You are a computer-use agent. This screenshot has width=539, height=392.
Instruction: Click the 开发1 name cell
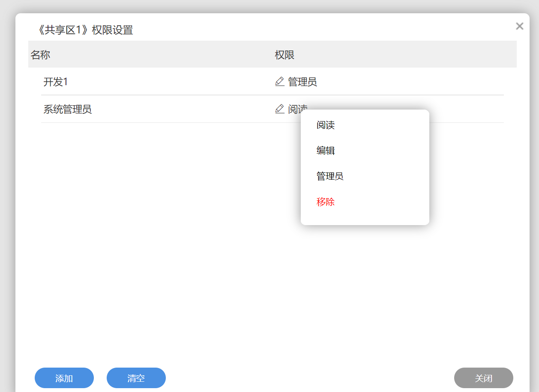(x=56, y=82)
